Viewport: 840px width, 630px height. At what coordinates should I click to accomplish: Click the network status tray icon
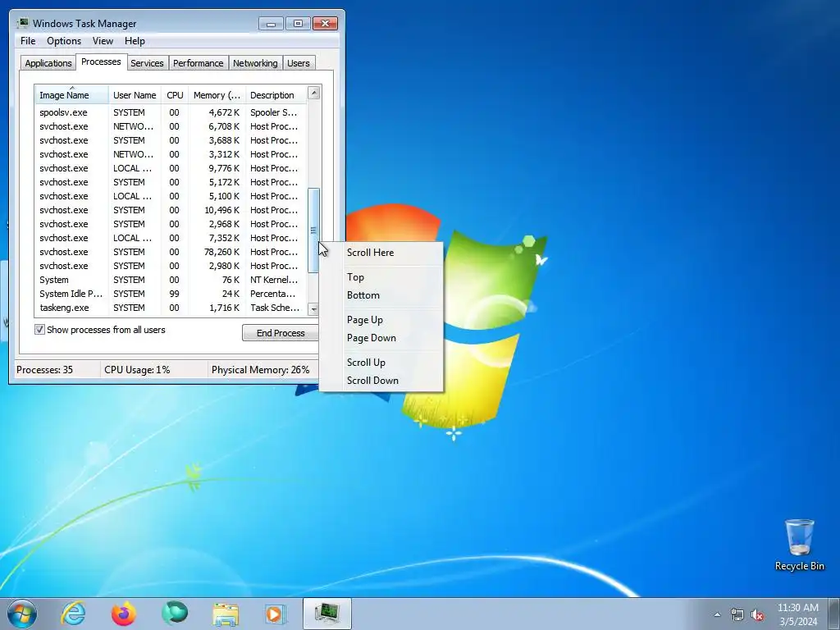click(x=737, y=614)
